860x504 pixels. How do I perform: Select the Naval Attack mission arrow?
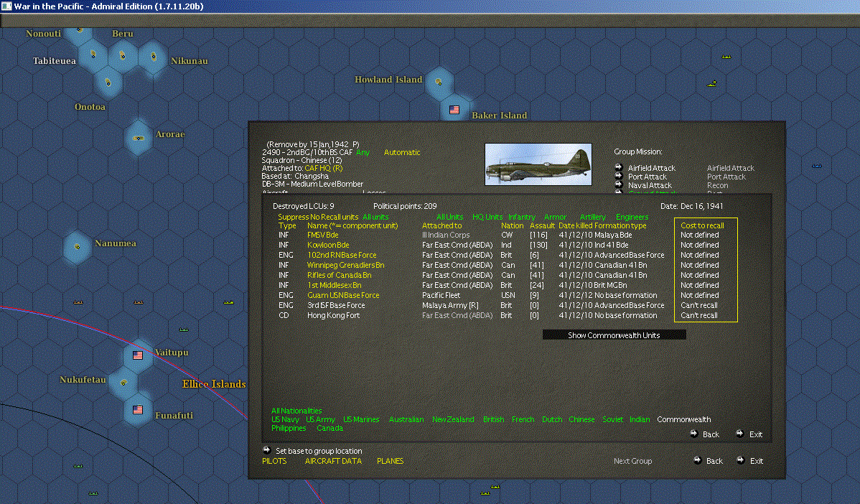(x=619, y=185)
